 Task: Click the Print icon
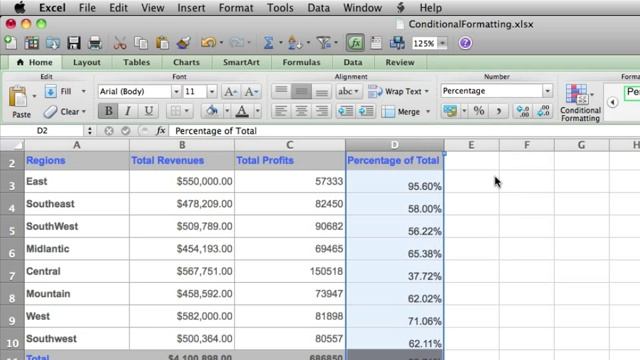tap(95, 43)
